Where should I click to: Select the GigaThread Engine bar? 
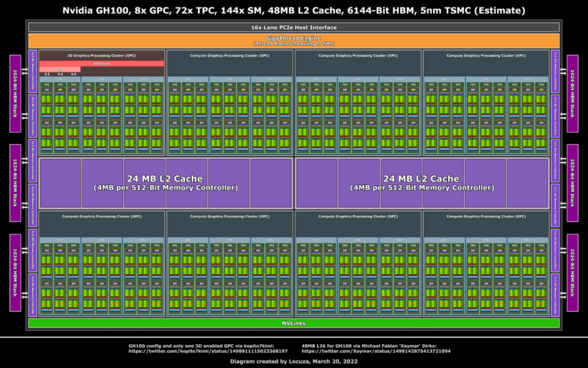click(x=294, y=40)
